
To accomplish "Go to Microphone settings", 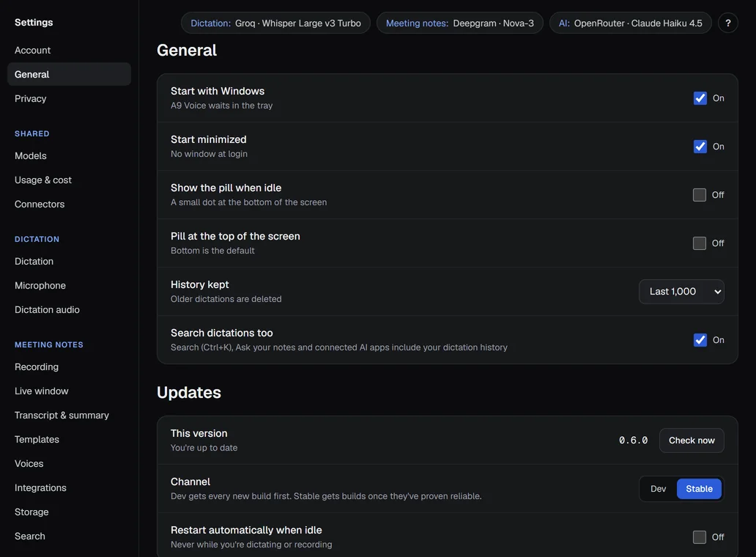I will pos(69,286).
